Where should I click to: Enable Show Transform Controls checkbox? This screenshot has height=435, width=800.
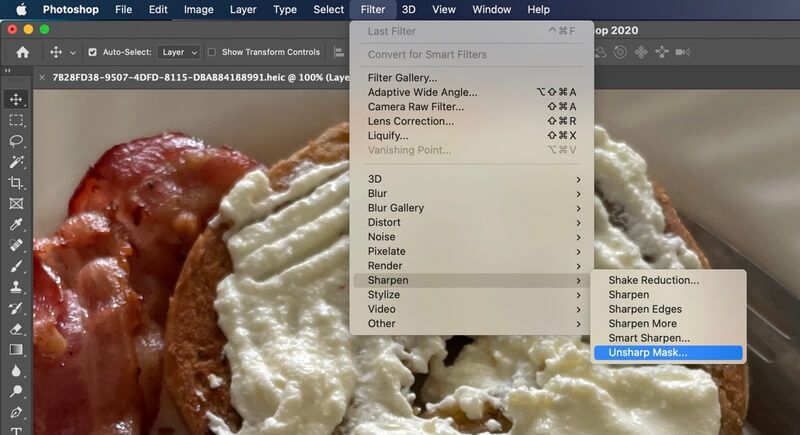point(212,52)
